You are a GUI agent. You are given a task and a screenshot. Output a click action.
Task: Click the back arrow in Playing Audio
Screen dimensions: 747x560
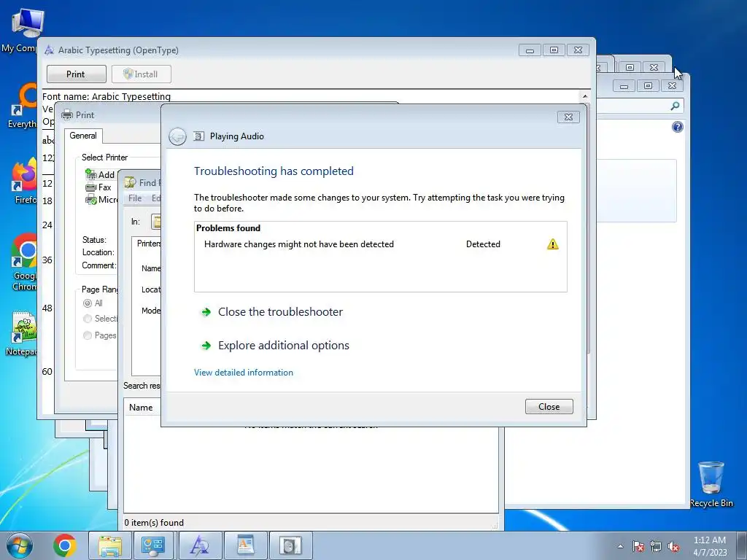[x=177, y=136]
